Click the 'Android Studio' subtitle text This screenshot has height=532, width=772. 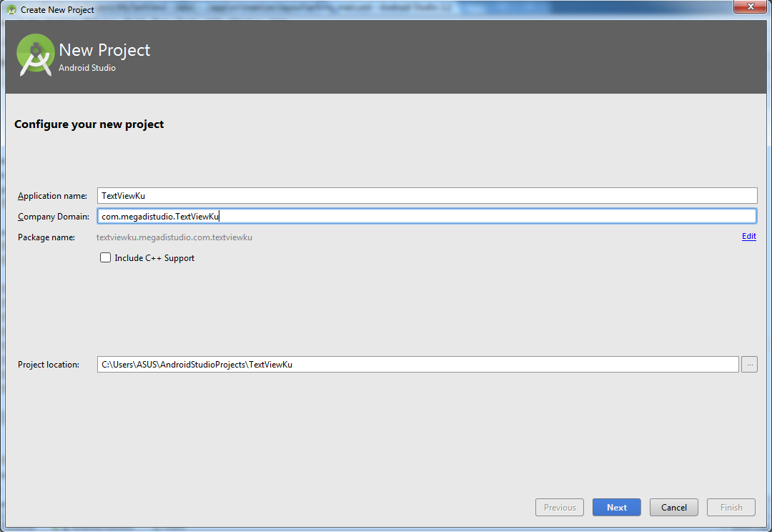point(87,68)
